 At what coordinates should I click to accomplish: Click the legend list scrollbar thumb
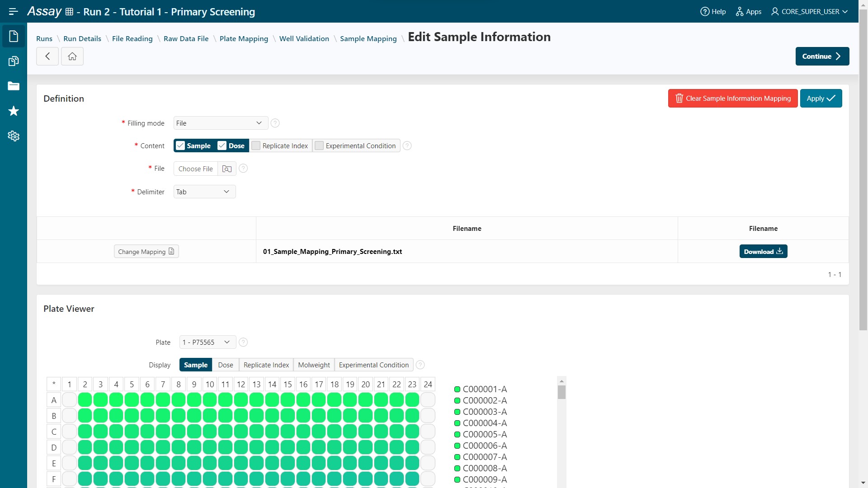click(561, 392)
